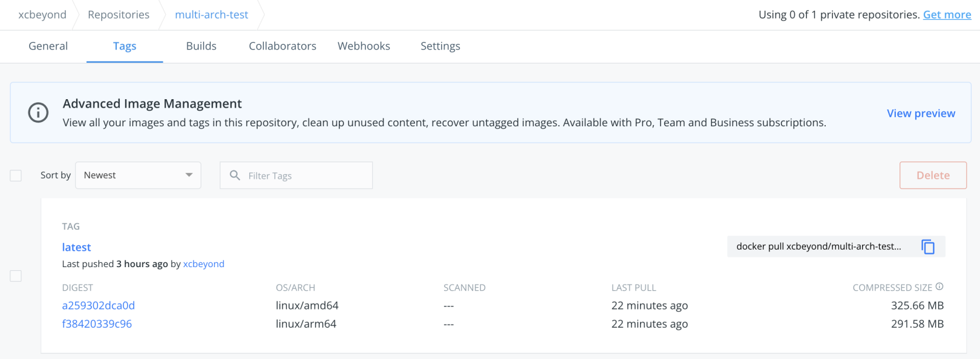The width and height of the screenshot is (980, 359).
Task: Navigate to Repositories breadcrumb
Action: [x=119, y=15]
